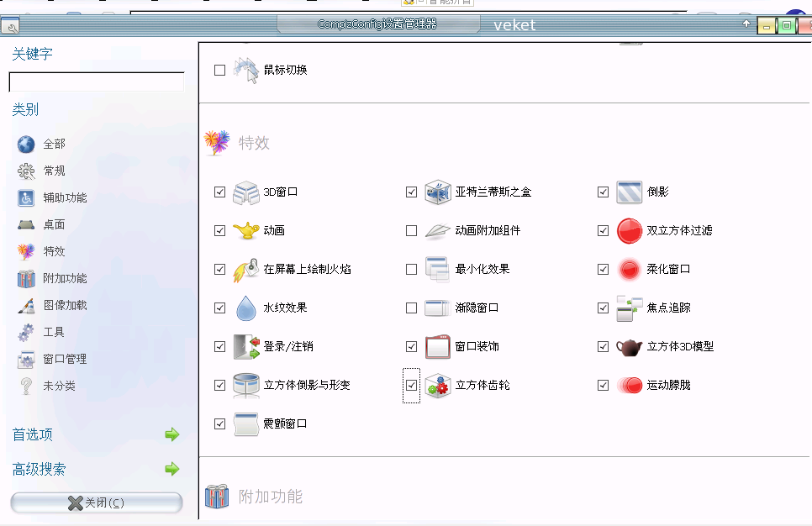Open the 3D窗口 plugin icon

click(x=246, y=192)
